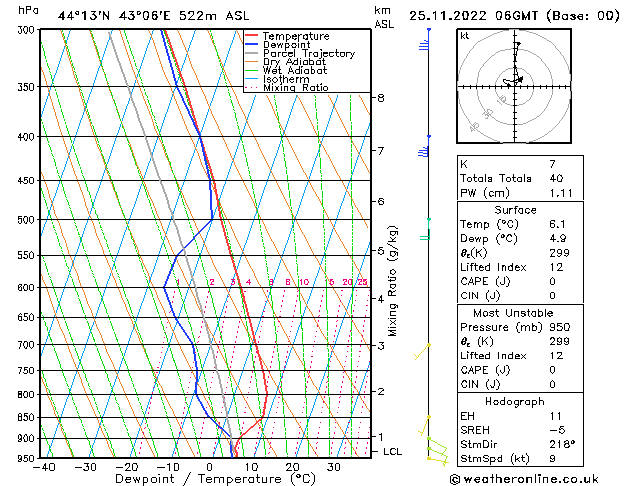Click the −40 temperature axis label
The width and height of the screenshot is (629, 486).
(x=43, y=467)
